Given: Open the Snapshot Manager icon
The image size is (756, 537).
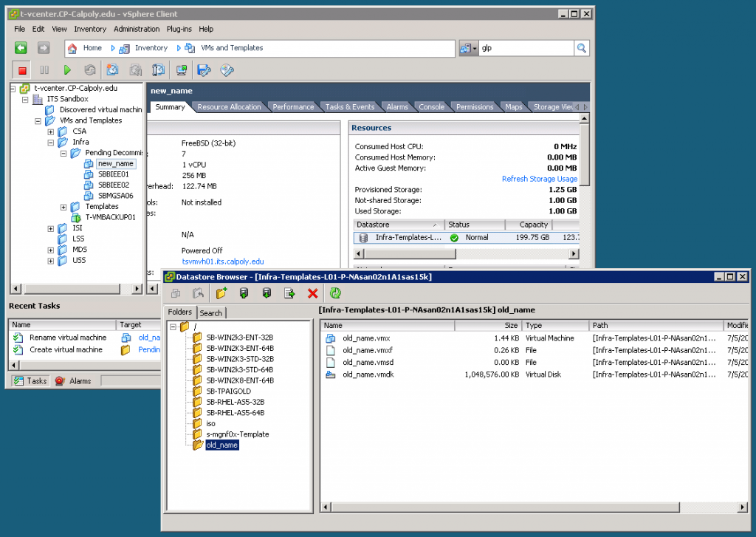Looking at the screenshot, I should [x=158, y=70].
